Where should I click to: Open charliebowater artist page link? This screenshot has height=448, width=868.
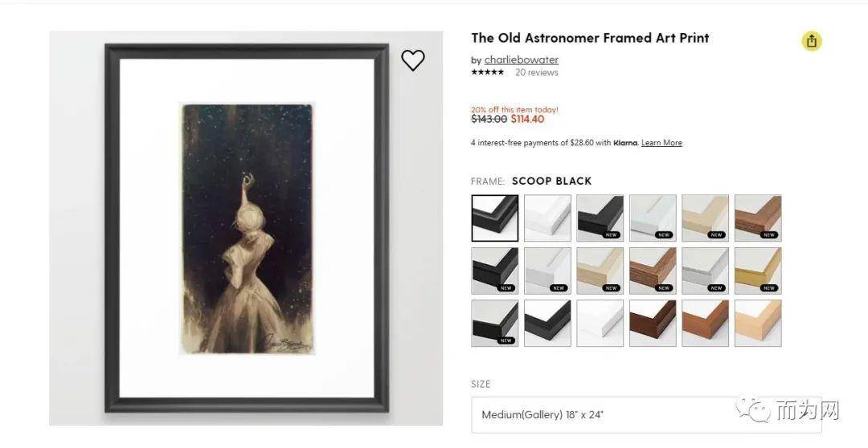point(522,59)
